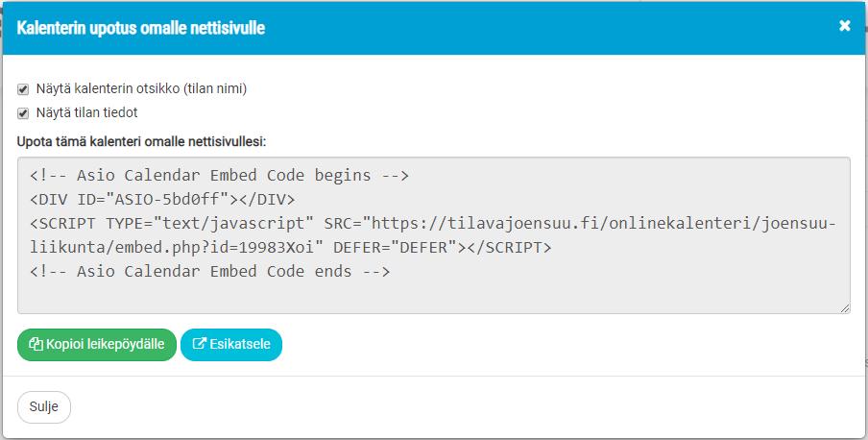Open the preview via Esikatsele button
868x440 pixels.
point(231,345)
